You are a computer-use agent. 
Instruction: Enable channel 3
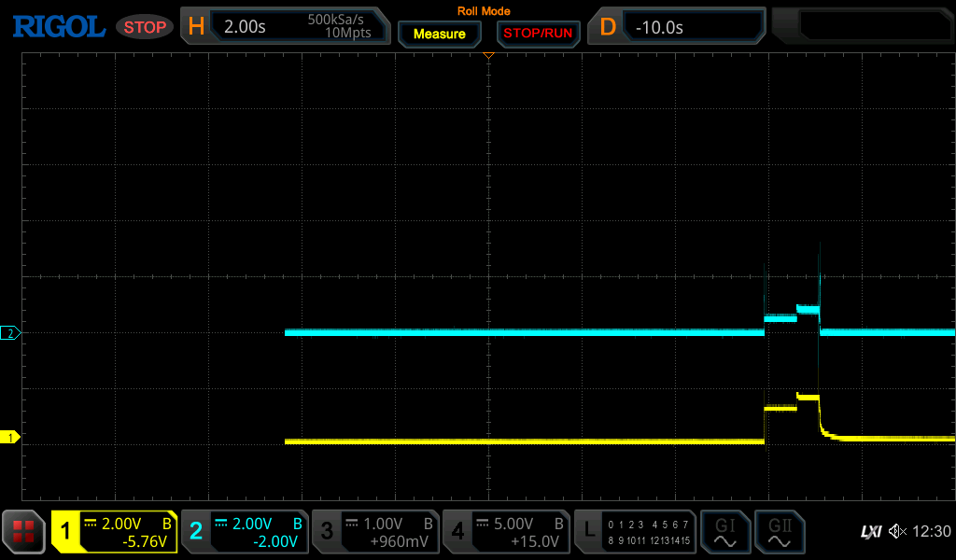327,531
